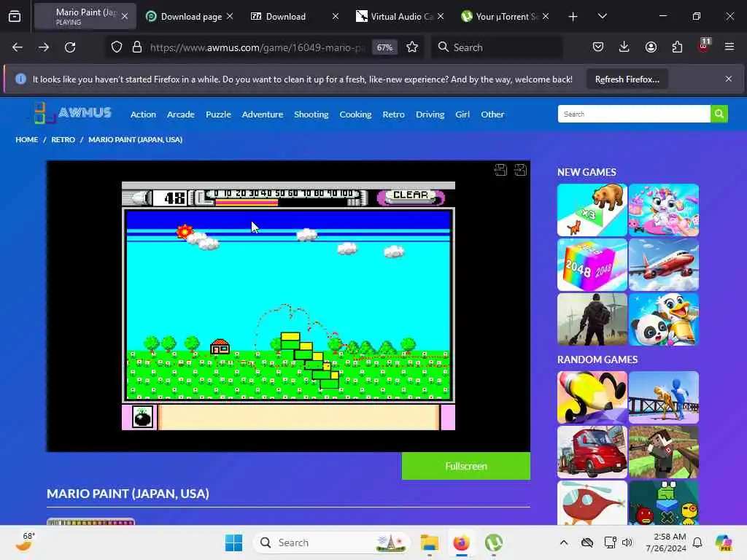This screenshot has height=560, width=747.
Task: Open the Girl games category
Action: coord(462,114)
